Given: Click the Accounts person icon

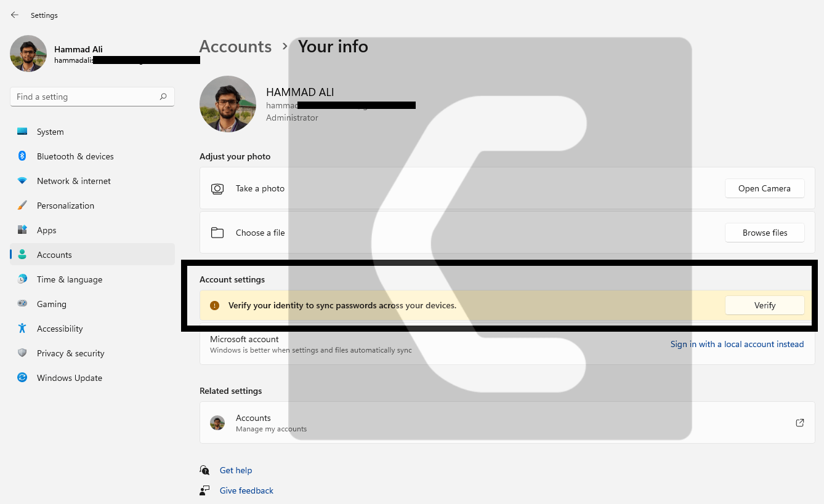Looking at the screenshot, I should 22,255.
